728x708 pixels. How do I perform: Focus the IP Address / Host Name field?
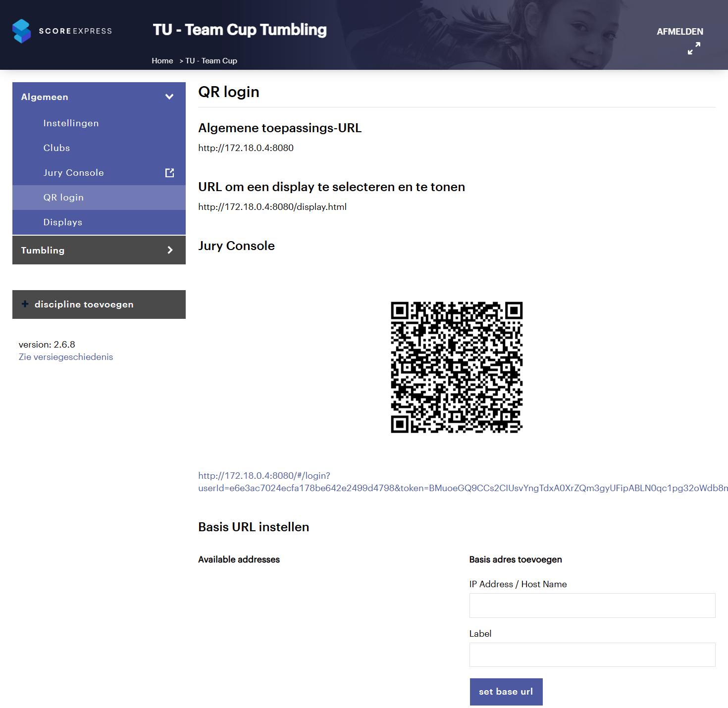[x=592, y=606]
